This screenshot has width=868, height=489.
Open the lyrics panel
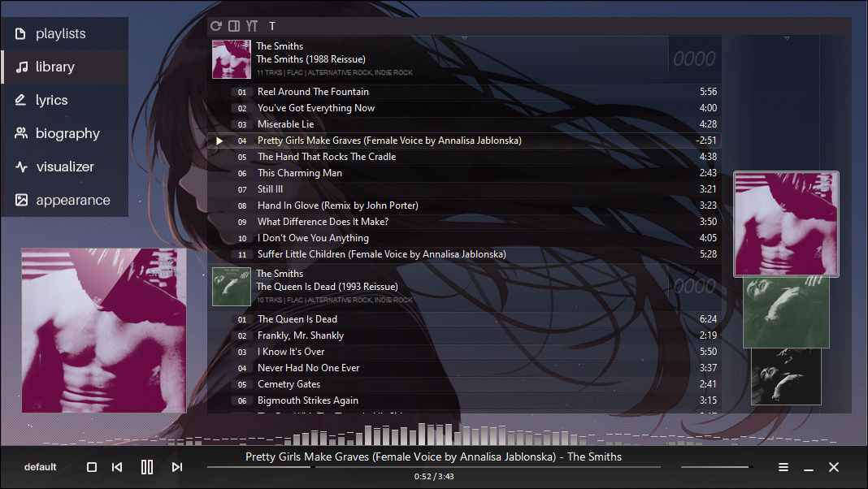(65, 100)
